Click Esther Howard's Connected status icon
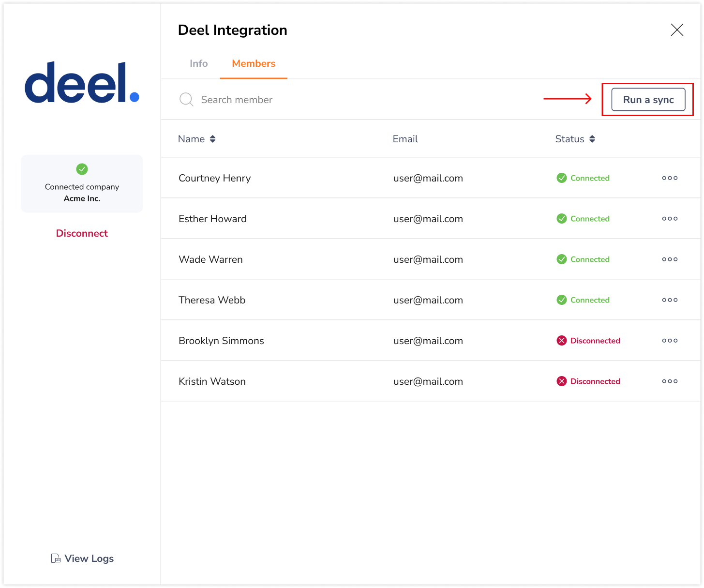Screen dimensions: 704x588 point(561,218)
